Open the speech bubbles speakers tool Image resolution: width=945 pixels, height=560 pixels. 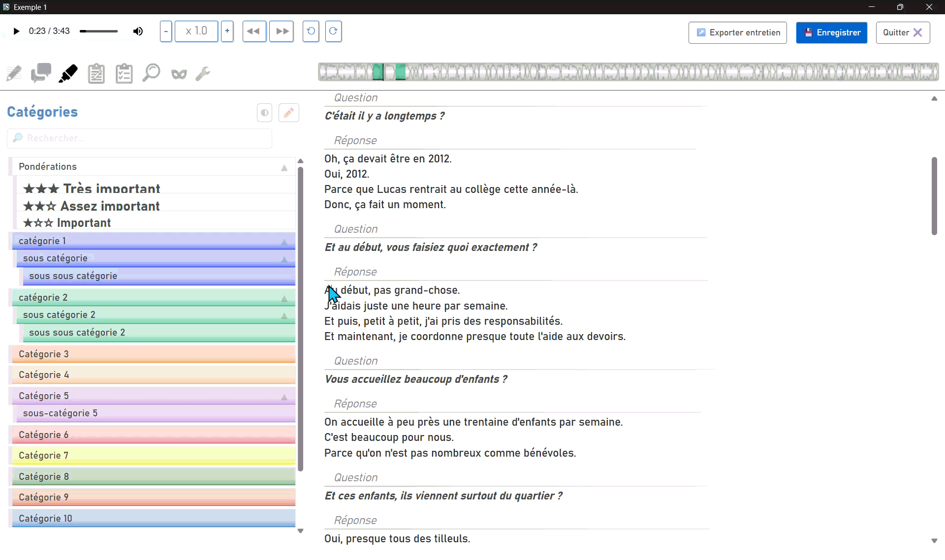[x=41, y=74]
